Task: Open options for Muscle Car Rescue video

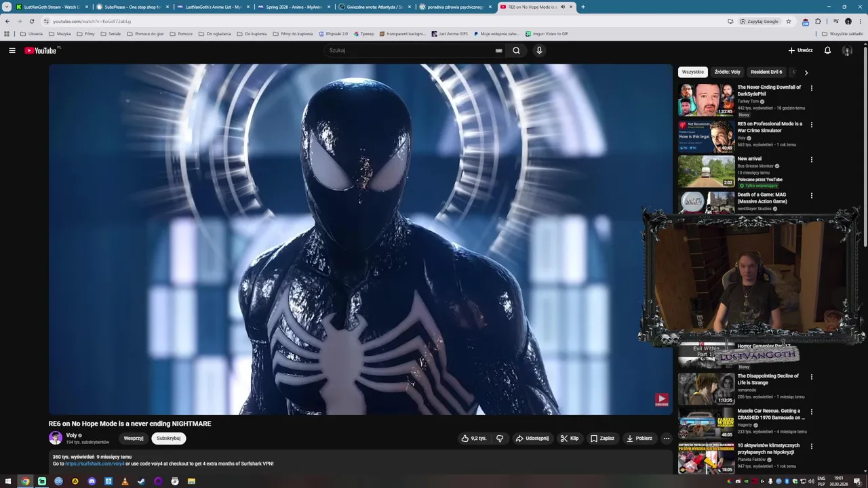Action: pyautogui.click(x=811, y=412)
